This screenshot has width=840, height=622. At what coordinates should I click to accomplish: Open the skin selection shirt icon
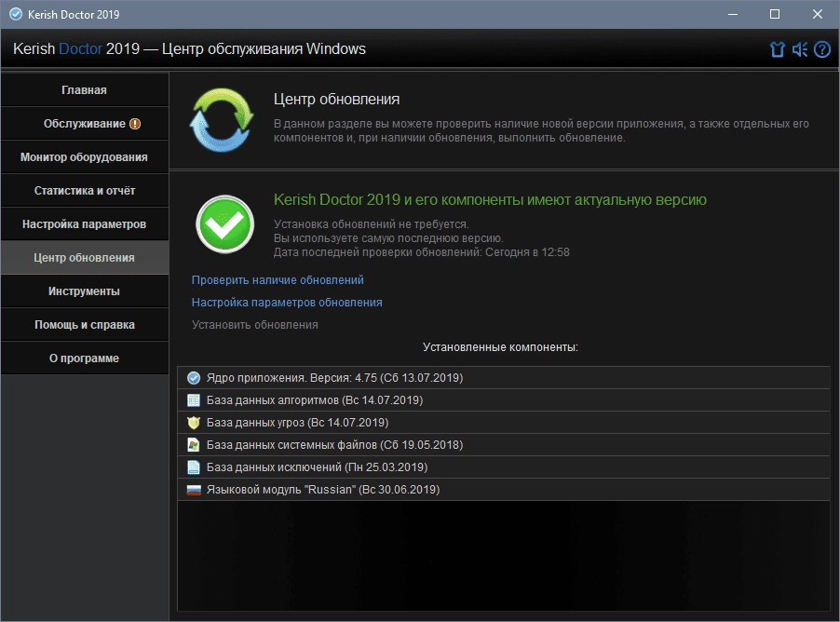(x=777, y=49)
